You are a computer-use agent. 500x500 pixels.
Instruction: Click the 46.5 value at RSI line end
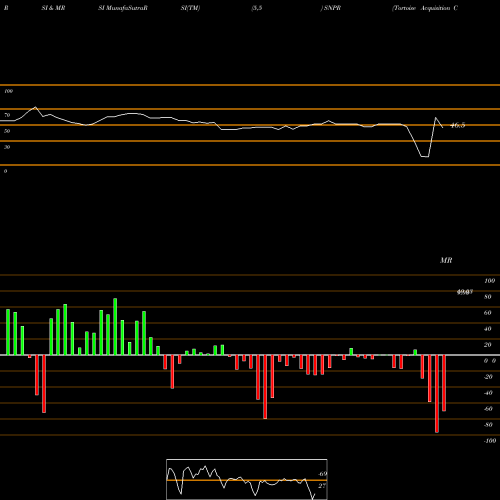click(x=458, y=126)
